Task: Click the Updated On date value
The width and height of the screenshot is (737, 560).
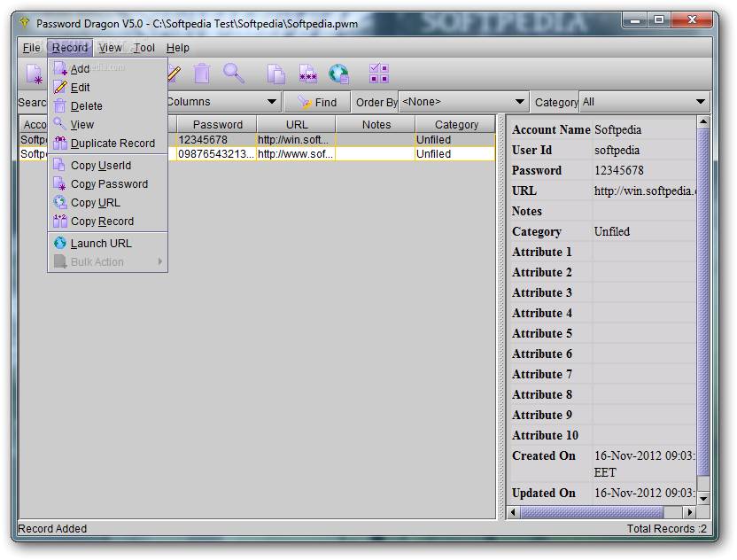Action: click(644, 494)
